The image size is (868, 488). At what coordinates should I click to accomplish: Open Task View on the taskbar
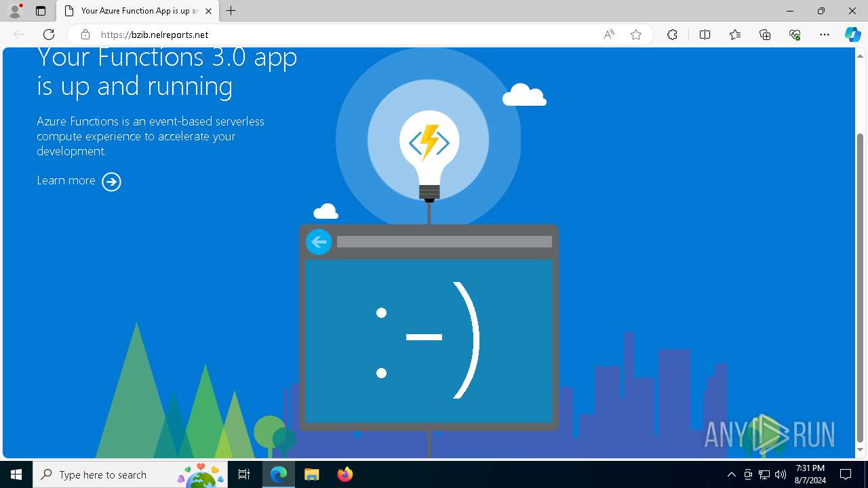(244, 474)
